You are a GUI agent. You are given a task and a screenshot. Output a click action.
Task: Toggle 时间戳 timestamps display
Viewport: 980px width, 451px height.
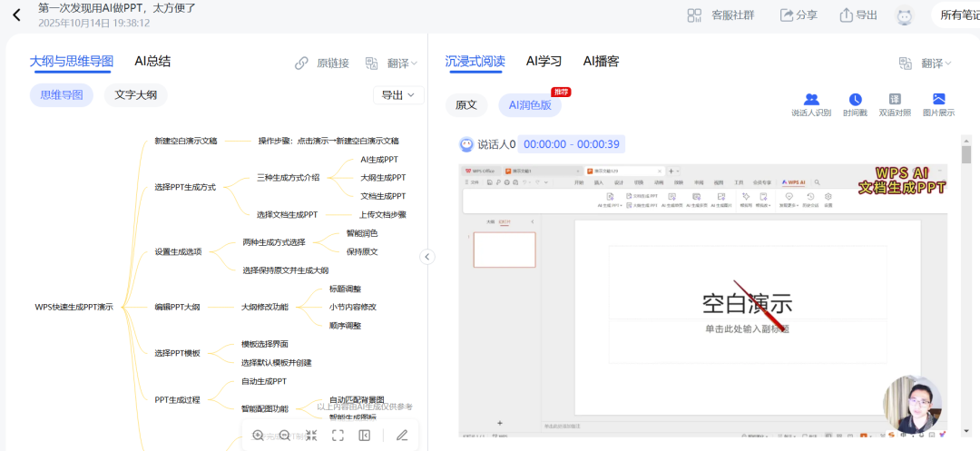(x=855, y=105)
